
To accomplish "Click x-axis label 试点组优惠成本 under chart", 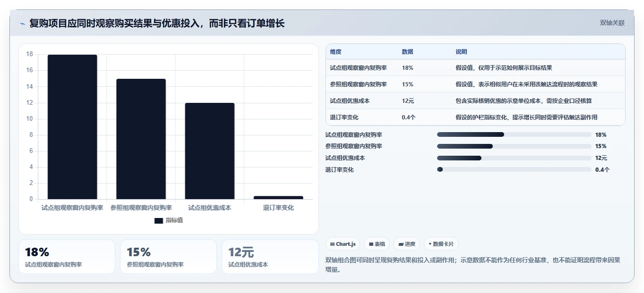I will [210, 208].
